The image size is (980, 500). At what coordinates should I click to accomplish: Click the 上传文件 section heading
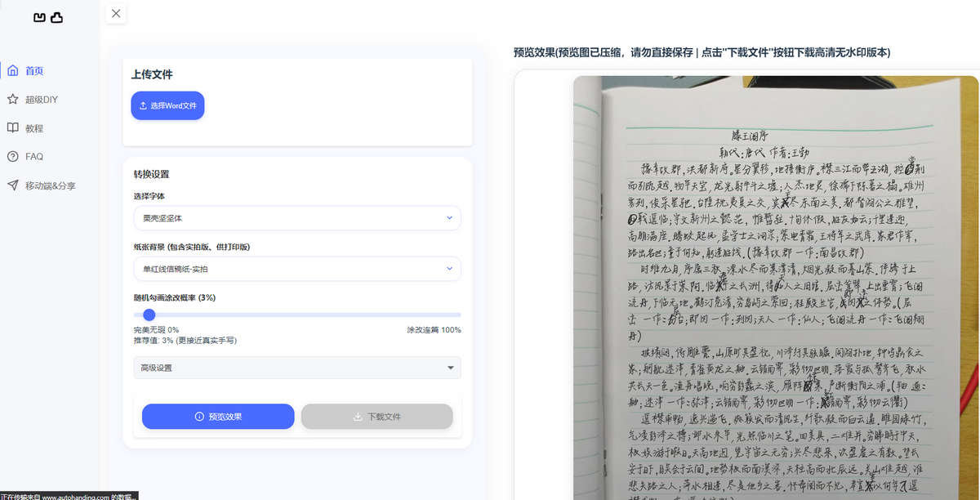tap(152, 74)
